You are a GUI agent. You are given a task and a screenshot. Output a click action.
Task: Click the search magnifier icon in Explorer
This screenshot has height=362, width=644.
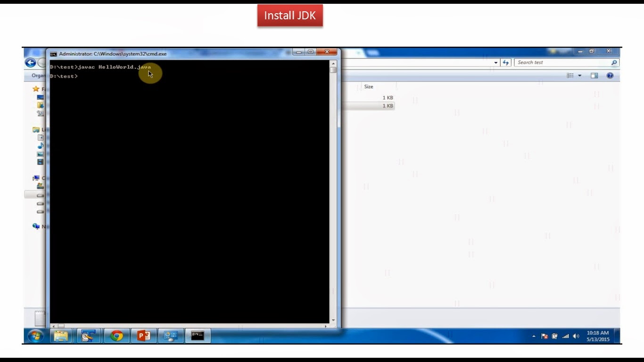click(x=614, y=62)
